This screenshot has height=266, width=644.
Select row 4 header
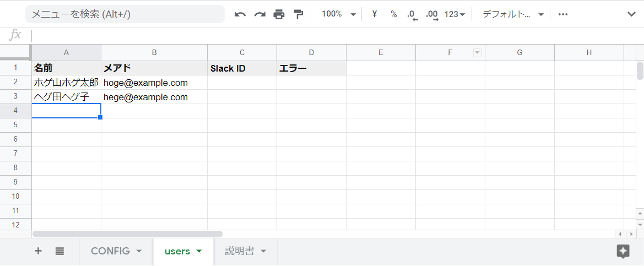point(15,111)
